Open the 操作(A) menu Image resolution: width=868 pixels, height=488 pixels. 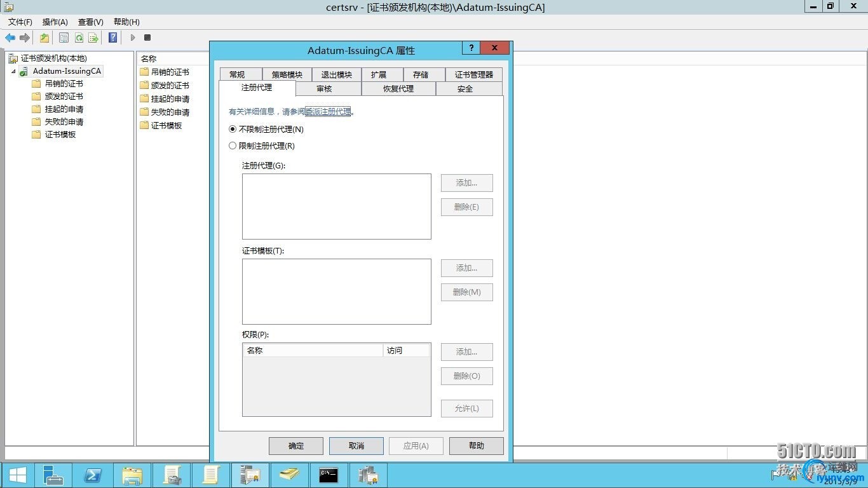pyautogui.click(x=55, y=22)
